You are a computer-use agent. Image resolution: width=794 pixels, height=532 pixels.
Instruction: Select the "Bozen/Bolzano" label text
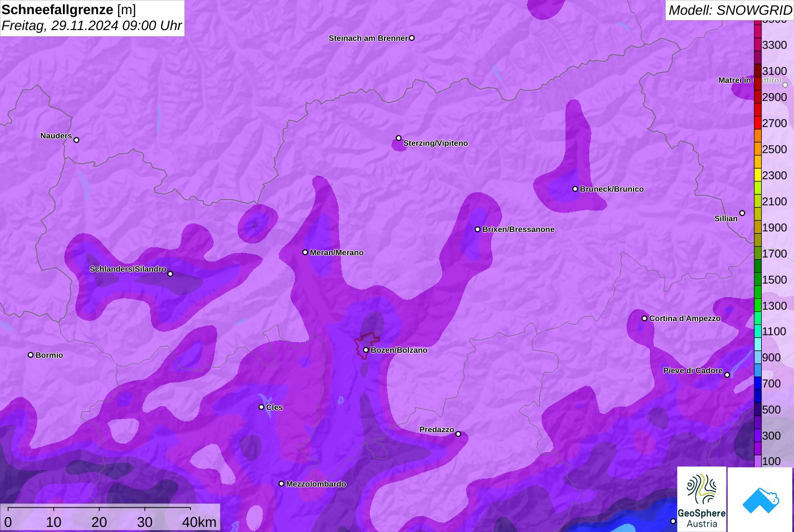pyautogui.click(x=399, y=350)
